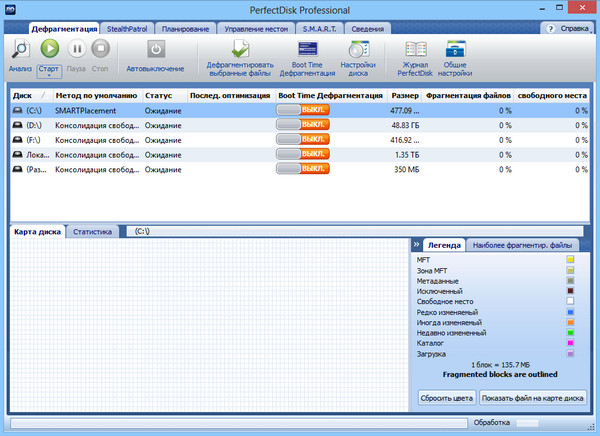Screen dimensions: 600x436
Task: Click the Пауза icon in toolbar
Action: (x=75, y=48)
